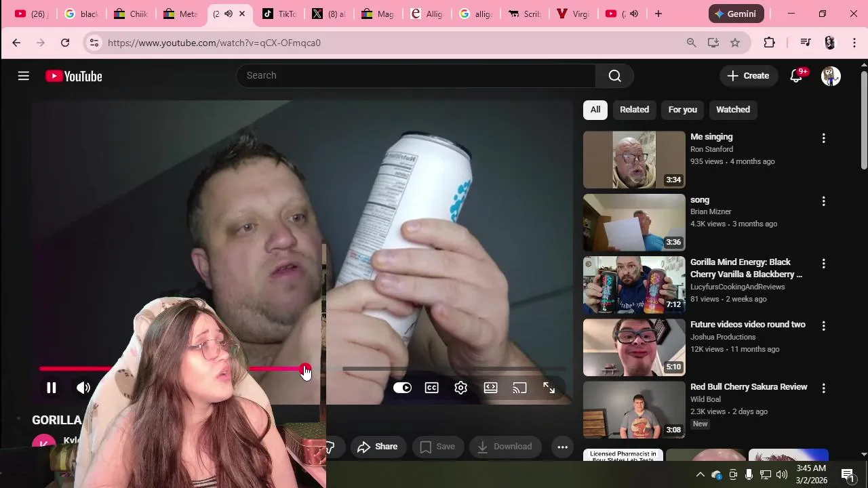Open options for 'Future videos video round two'
This screenshot has height=488, width=868.
tap(823, 326)
